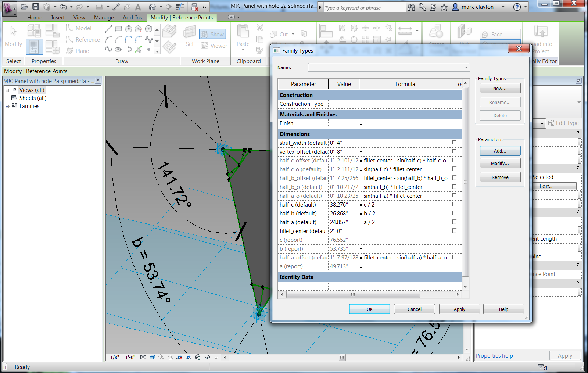588x373 pixels.
Task: Click the Family Types horizontal scrollbar thumb
Action: tap(353, 294)
